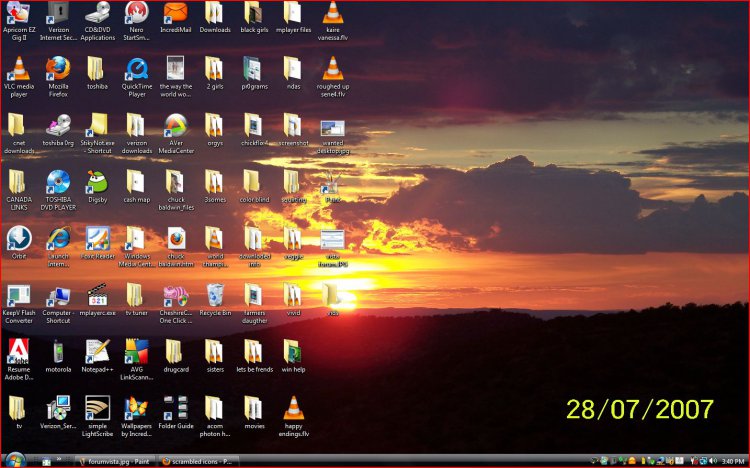Launch Notepad++ from the desktop
The image size is (750, 468).
click(x=98, y=357)
